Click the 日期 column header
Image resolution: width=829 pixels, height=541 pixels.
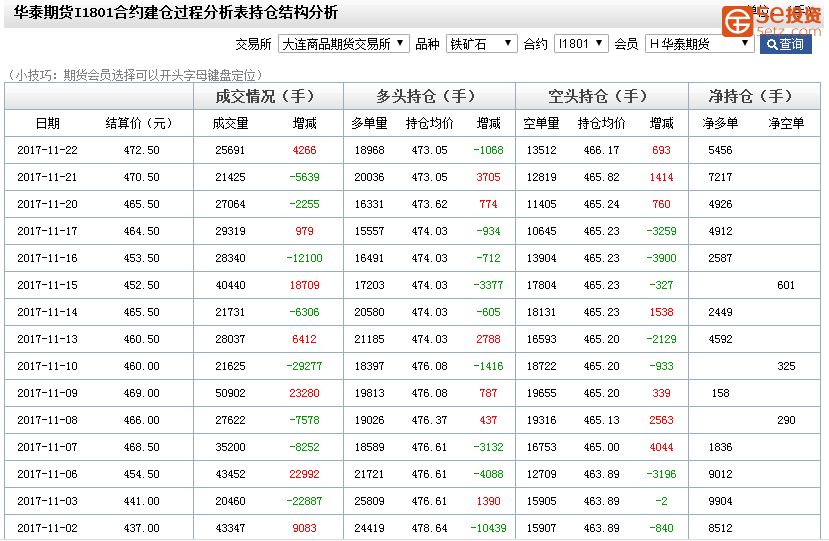coord(48,123)
